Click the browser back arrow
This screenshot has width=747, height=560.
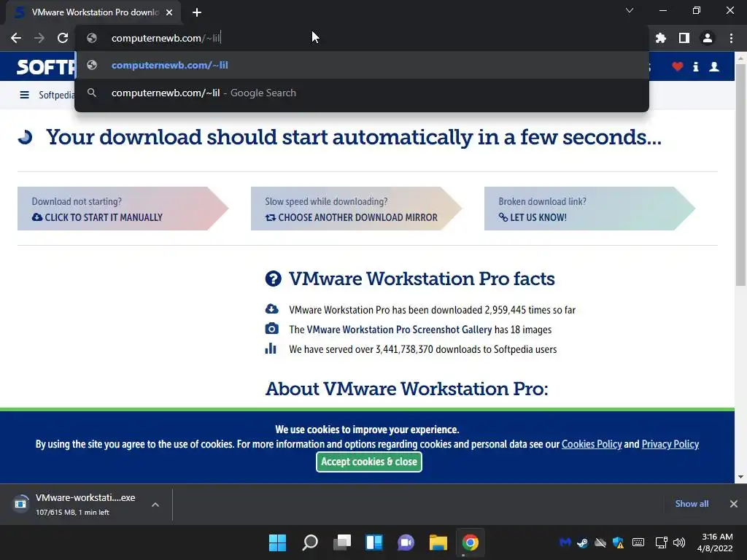pos(16,38)
